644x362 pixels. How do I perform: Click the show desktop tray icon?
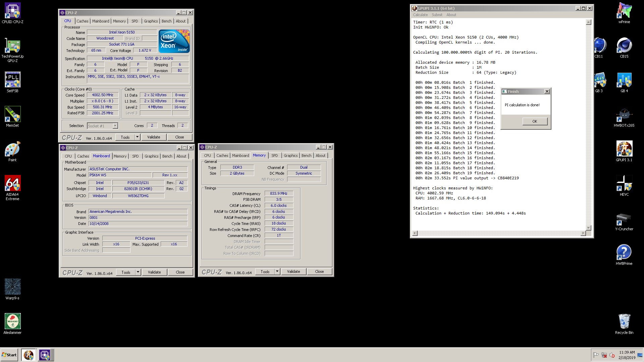[640, 355]
